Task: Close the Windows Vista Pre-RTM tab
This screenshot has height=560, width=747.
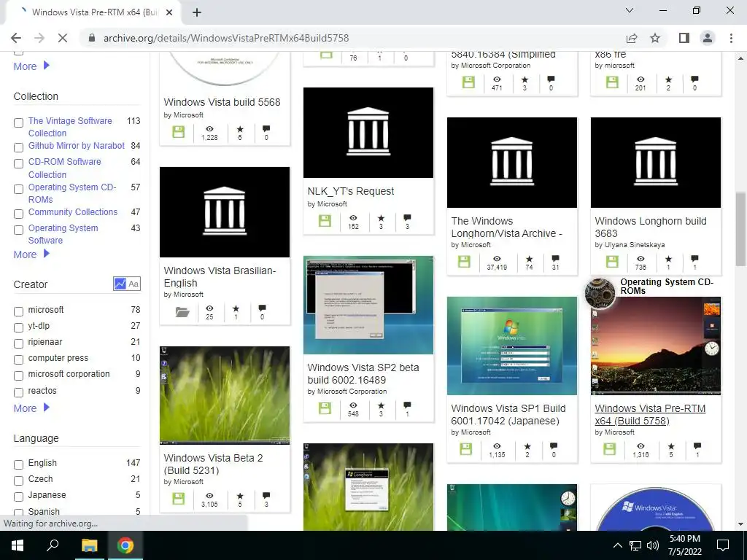Action: click(169, 12)
